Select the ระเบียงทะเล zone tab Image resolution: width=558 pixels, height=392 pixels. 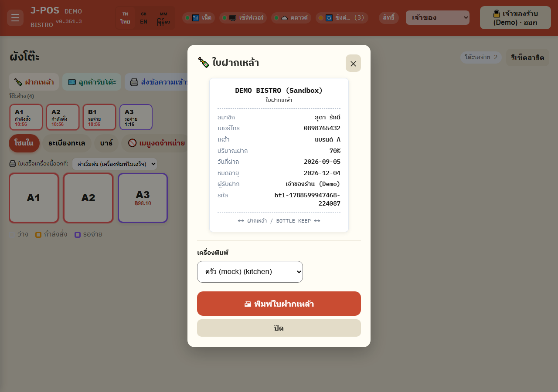point(67,143)
